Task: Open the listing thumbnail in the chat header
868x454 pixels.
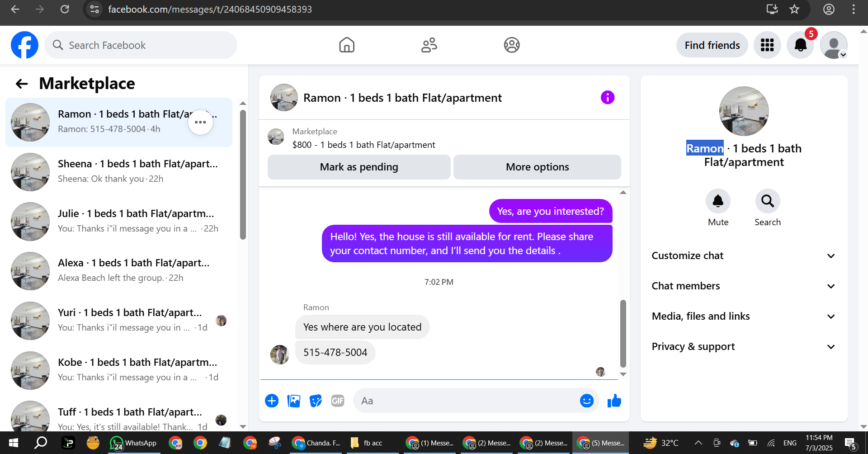Action: tap(284, 97)
